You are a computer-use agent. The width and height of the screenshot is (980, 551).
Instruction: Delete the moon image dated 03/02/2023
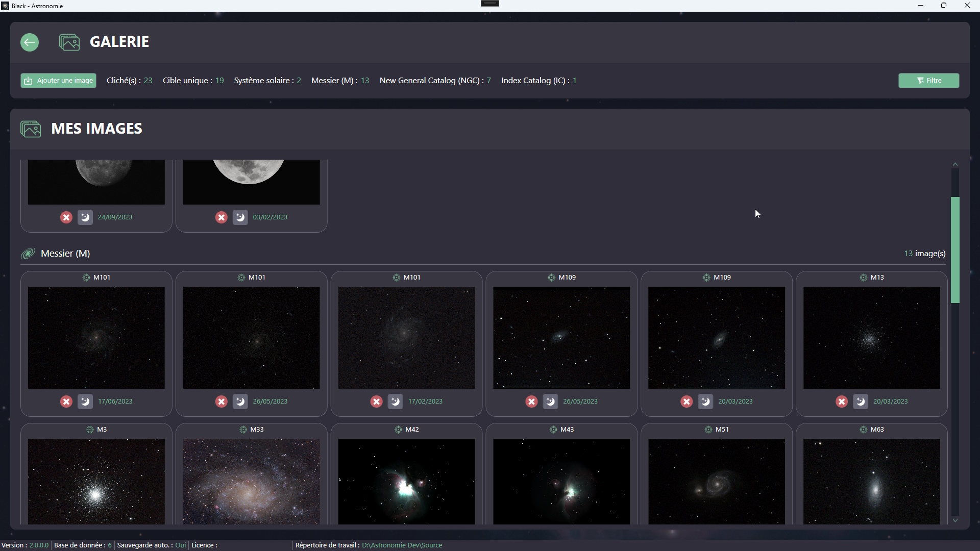pos(221,217)
